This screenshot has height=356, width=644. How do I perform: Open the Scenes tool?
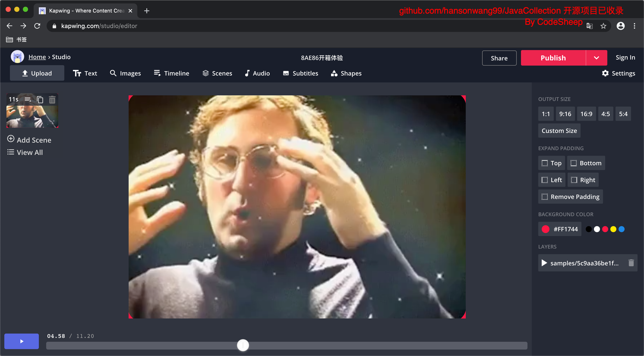point(217,73)
